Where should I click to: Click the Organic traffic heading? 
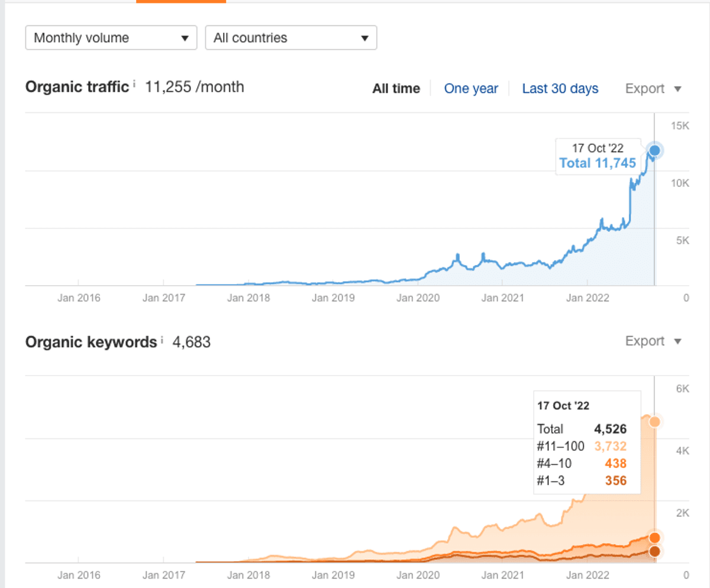click(x=77, y=88)
